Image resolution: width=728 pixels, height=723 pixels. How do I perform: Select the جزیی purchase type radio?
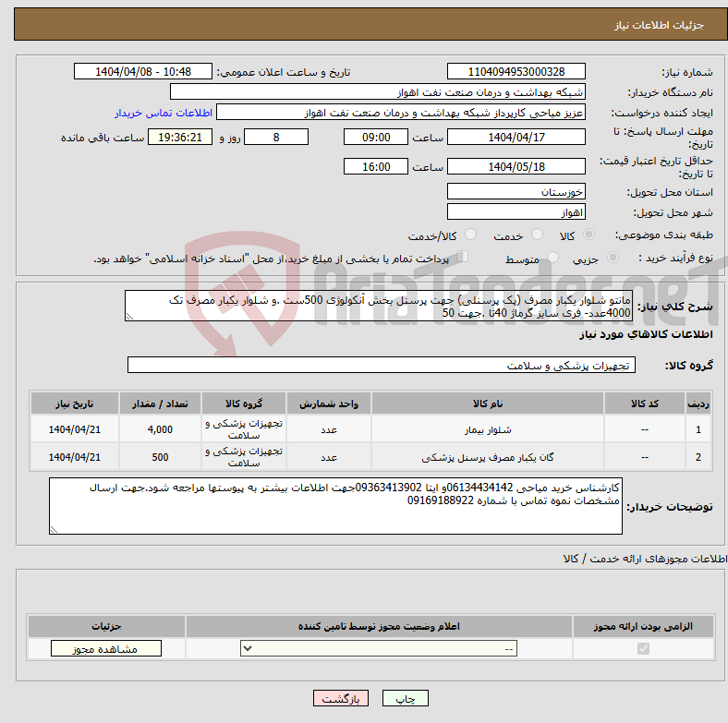coord(613,257)
